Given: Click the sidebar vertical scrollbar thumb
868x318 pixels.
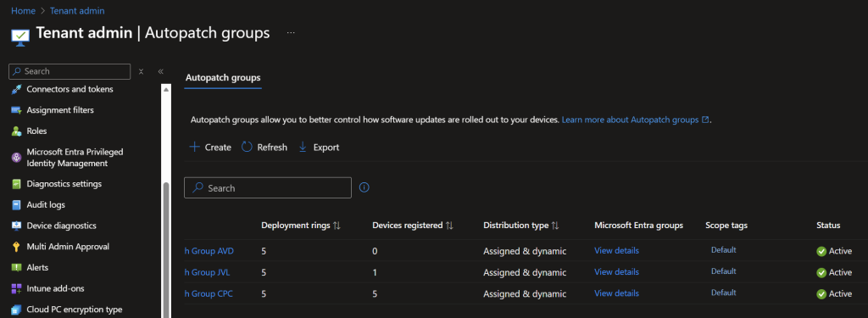Looking at the screenshot, I should [x=166, y=250].
